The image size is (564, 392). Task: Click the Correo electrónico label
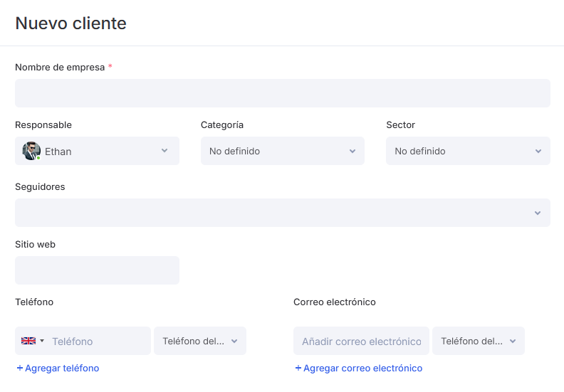click(335, 302)
